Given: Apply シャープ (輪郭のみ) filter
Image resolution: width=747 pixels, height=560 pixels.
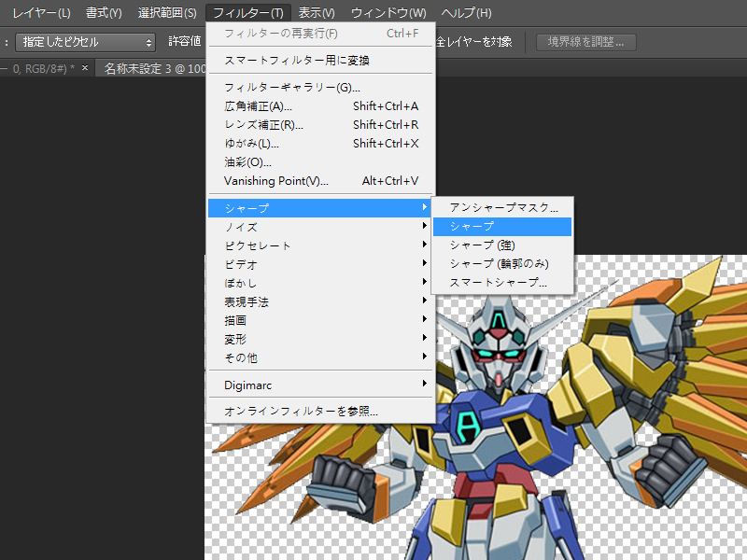Looking at the screenshot, I should click(x=502, y=264).
